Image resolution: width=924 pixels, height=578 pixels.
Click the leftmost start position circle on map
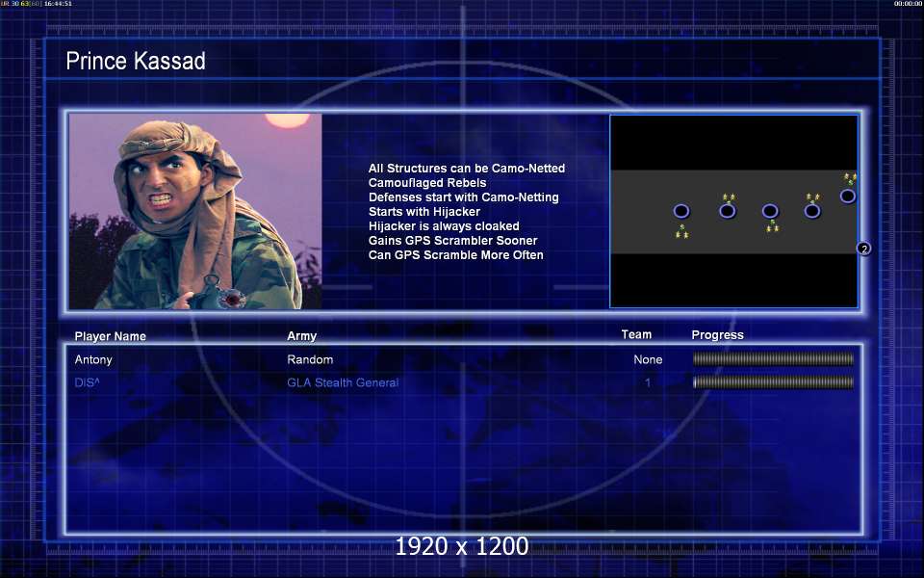pyautogui.click(x=681, y=211)
